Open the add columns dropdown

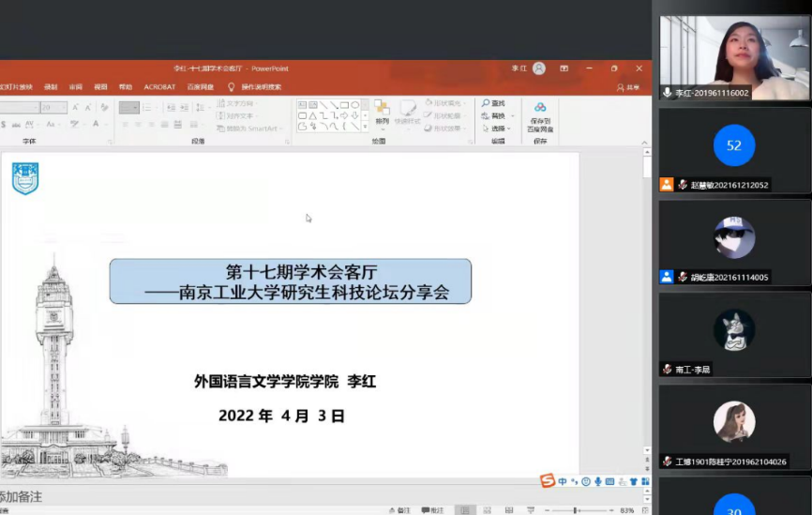(x=196, y=125)
